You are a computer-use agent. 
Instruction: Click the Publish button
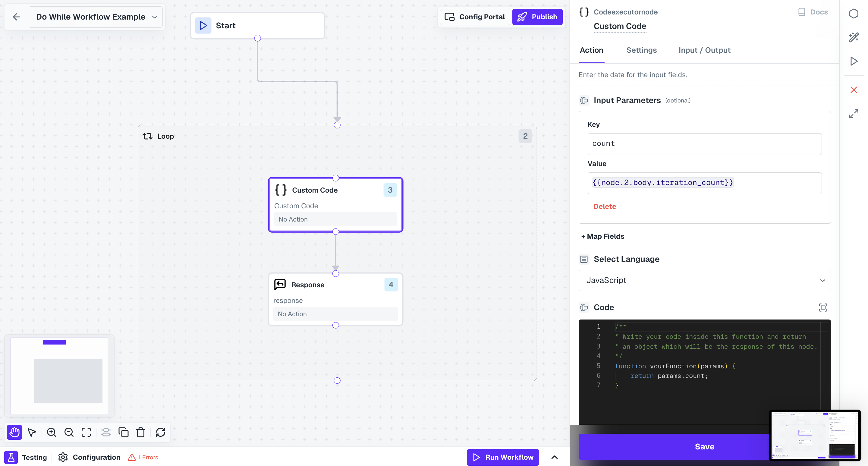coord(537,17)
